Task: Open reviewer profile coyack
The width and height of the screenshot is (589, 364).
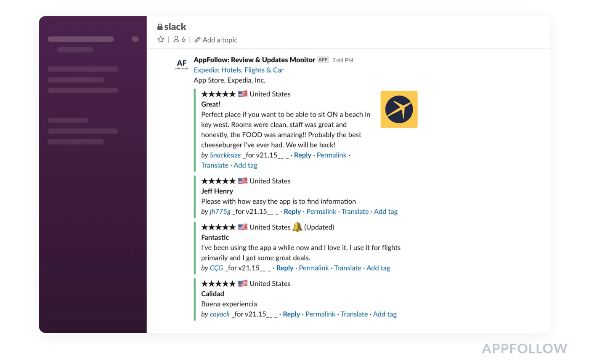Action: pos(220,314)
